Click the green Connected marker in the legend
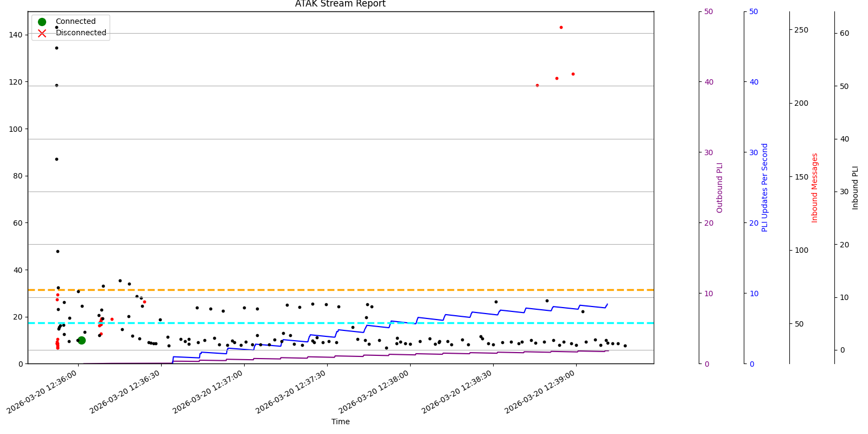868x434 pixels. tap(42, 22)
